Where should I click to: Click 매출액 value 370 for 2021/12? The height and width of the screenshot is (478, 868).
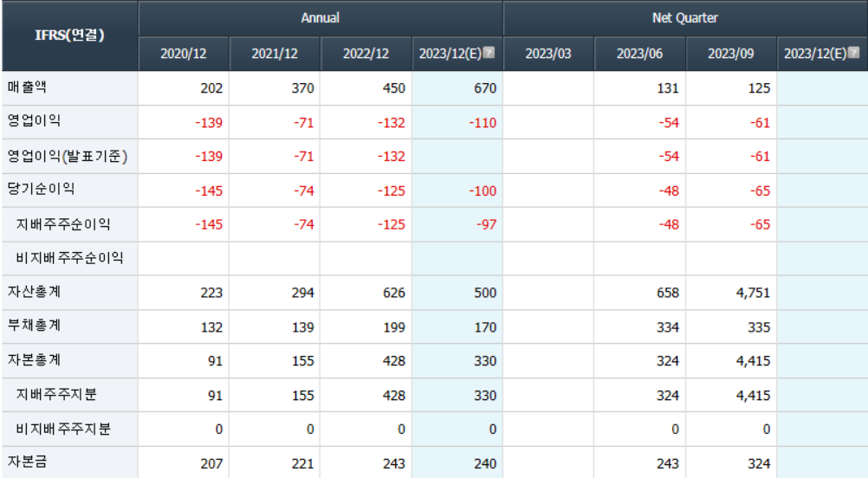303,88
